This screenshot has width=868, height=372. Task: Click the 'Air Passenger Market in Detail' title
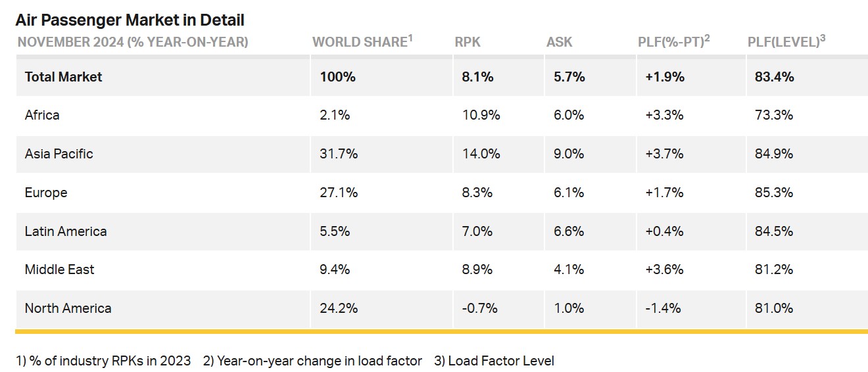(x=130, y=20)
